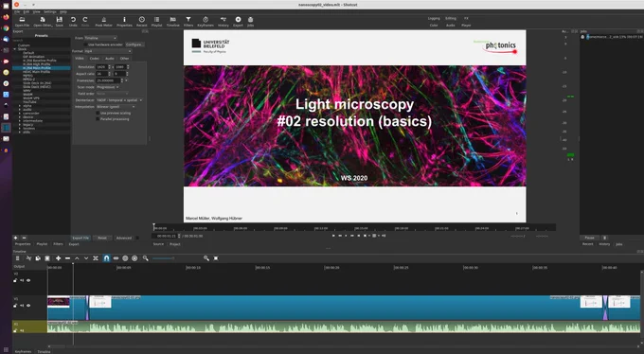Click the Advanced button

124,238
